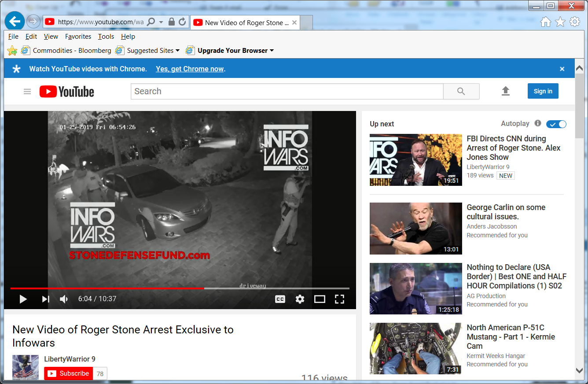Click the Upgrade Your Browser page icon

190,51
